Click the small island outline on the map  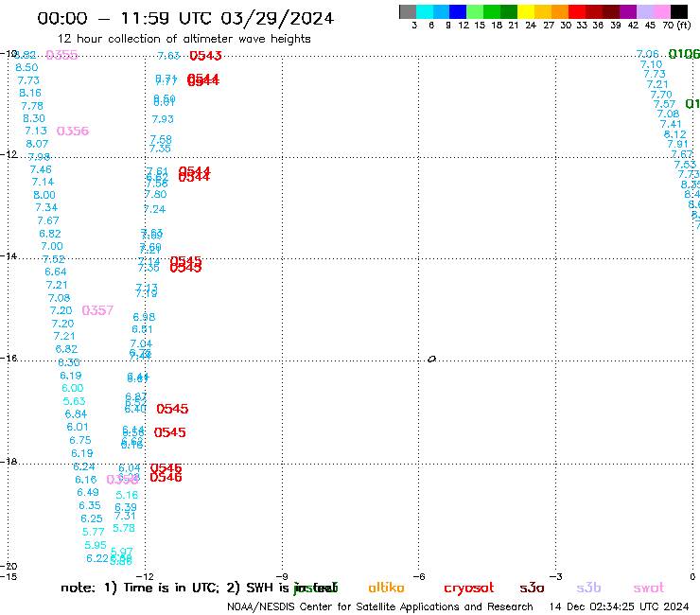click(431, 360)
